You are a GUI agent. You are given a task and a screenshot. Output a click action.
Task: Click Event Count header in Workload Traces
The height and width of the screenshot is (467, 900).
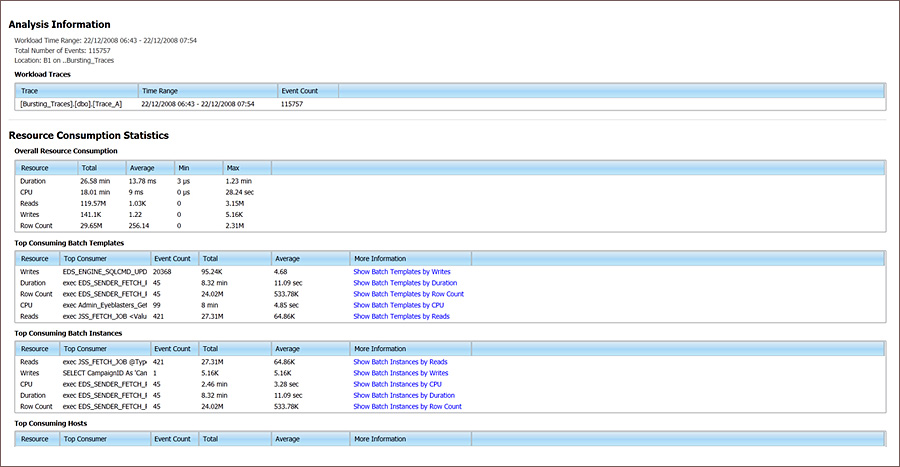point(308,91)
